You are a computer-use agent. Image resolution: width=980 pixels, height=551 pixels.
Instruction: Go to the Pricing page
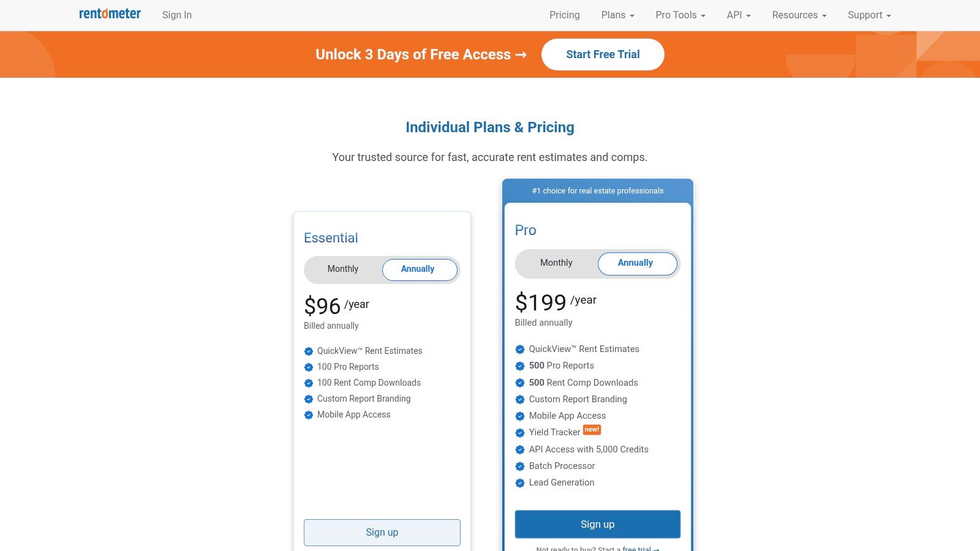click(x=564, y=15)
